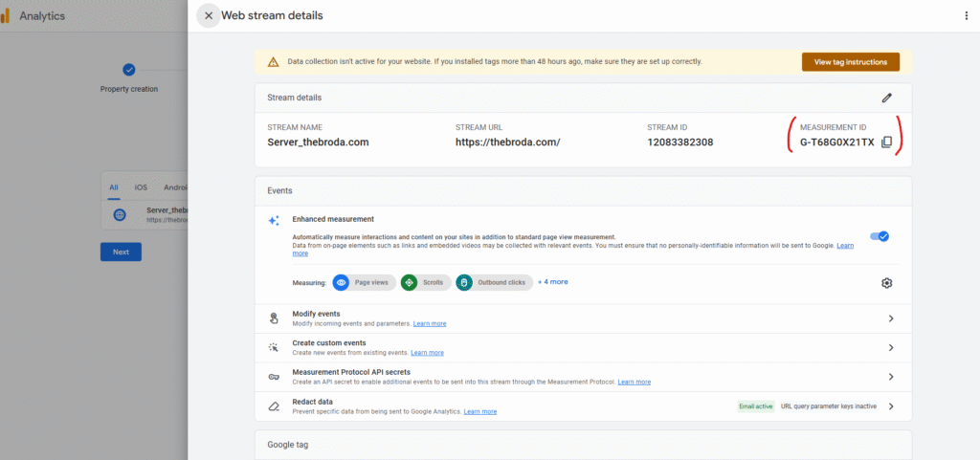Show the + 4 more measurements
Viewport: 980px width, 460px height.
pos(552,282)
